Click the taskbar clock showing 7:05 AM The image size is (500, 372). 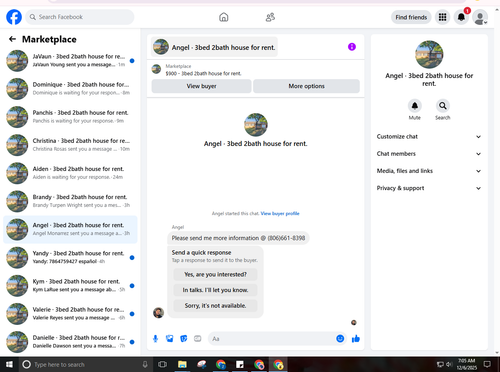[466, 364]
